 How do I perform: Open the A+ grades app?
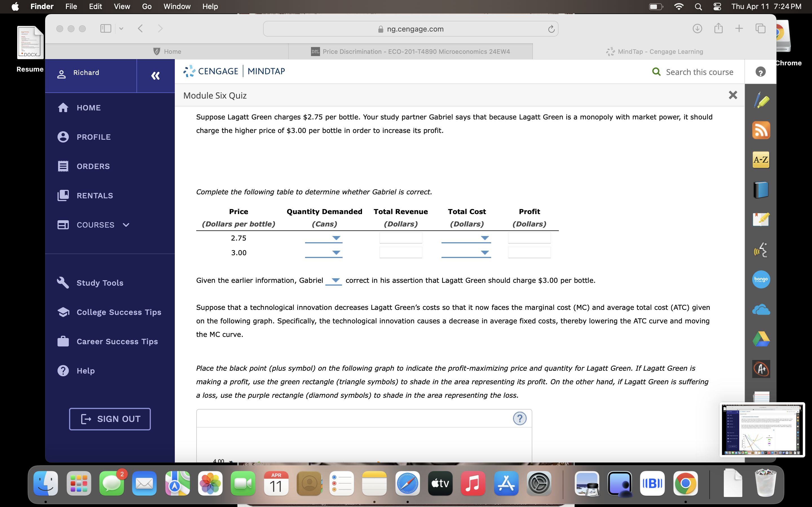click(761, 368)
